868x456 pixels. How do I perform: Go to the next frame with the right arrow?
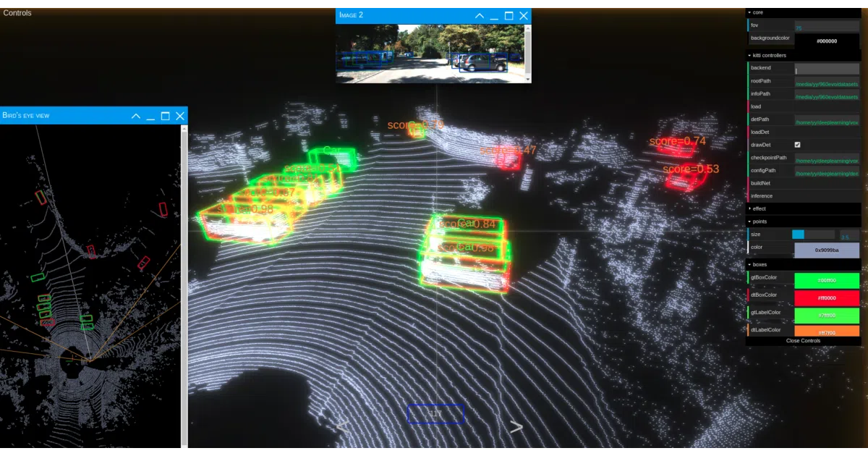tap(516, 427)
